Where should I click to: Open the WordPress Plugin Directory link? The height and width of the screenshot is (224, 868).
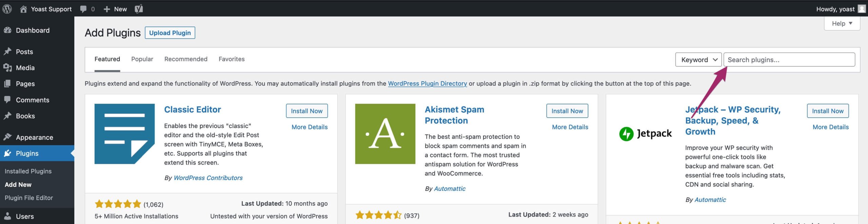[x=427, y=83]
